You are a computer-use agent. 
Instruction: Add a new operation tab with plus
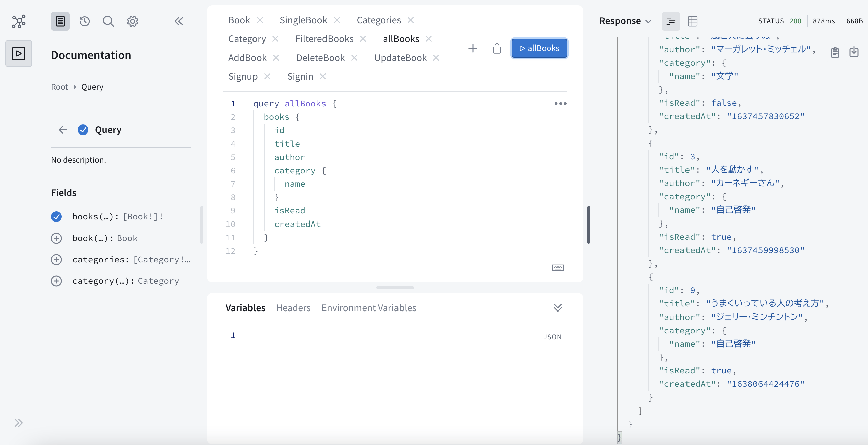473,48
